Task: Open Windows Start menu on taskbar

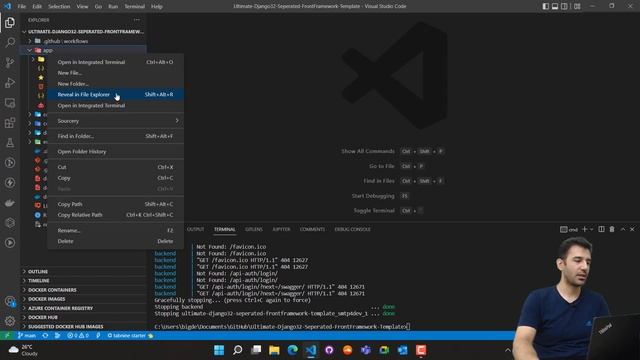Action: click(x=219, y=350)
